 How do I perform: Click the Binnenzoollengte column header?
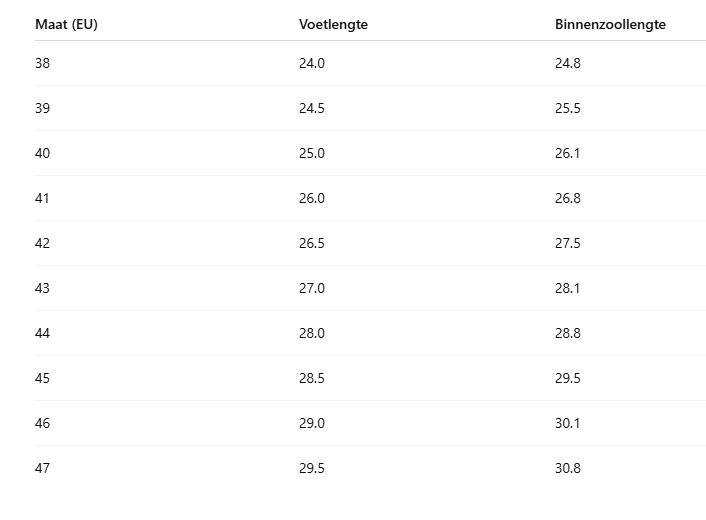pyautogui.click(x=610, y=24)
